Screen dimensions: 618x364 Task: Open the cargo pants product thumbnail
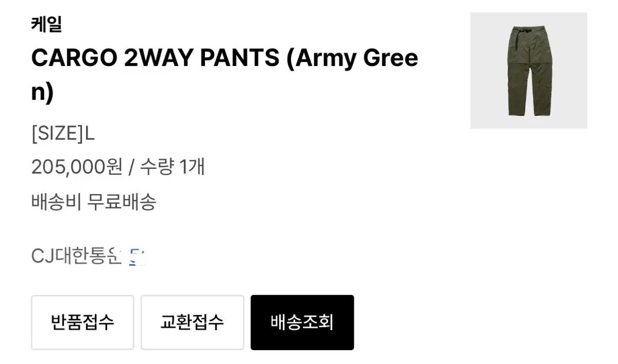(x=528, y=71)
